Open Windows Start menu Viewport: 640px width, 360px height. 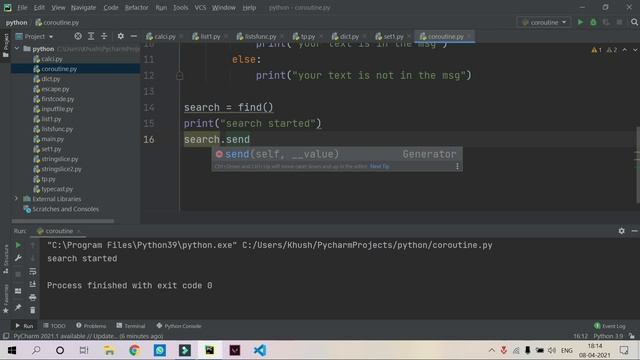pos(12,350)
